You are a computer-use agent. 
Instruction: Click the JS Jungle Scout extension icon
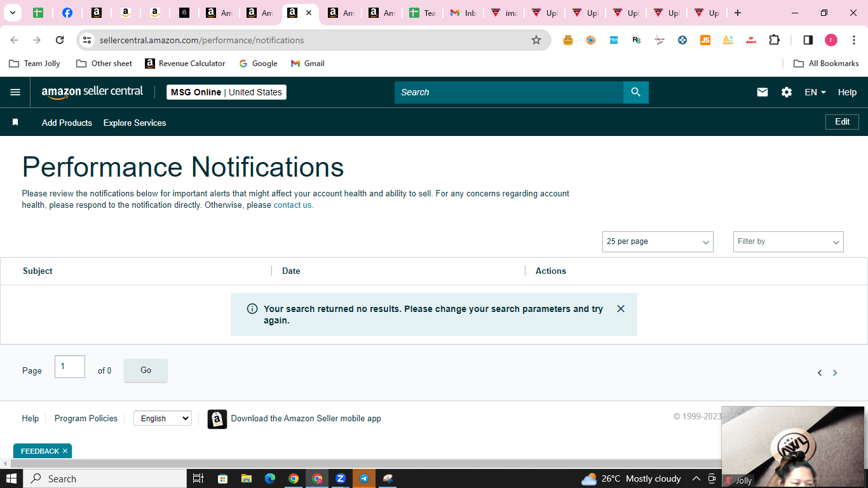(x=705, y=40)
